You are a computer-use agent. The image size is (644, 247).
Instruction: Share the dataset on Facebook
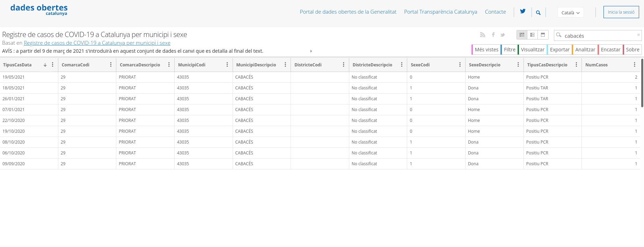(x=493, y=35)
